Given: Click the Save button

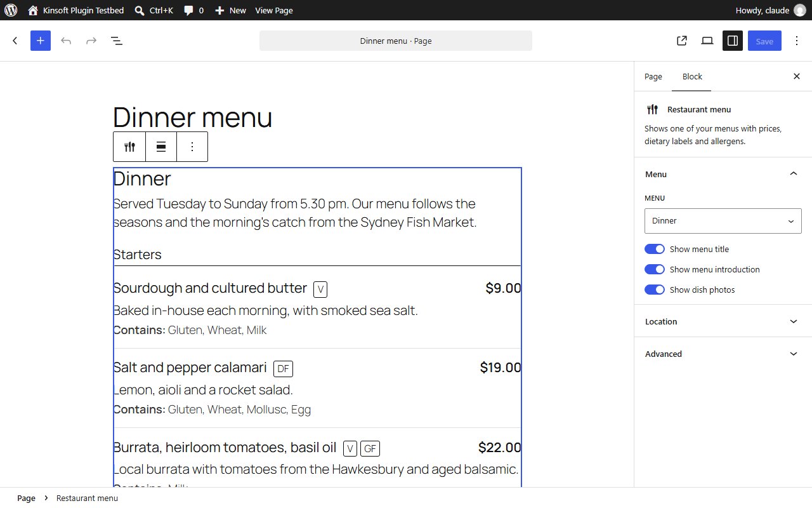Looking at the screenshot, I should pos(764,41).
